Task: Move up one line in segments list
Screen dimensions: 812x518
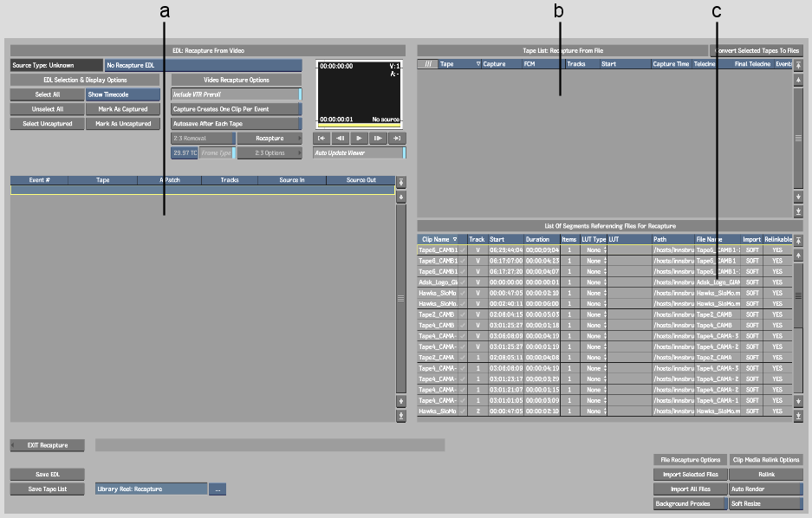Action: (x=798, y=256)
